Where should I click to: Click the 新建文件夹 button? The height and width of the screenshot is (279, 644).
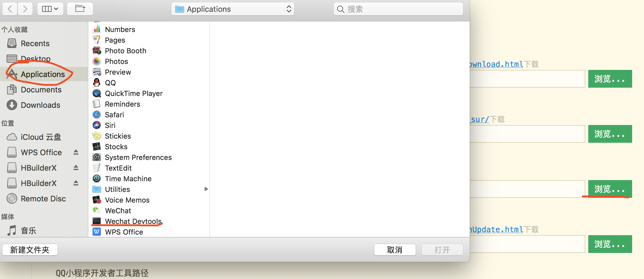tap(30, 250)
